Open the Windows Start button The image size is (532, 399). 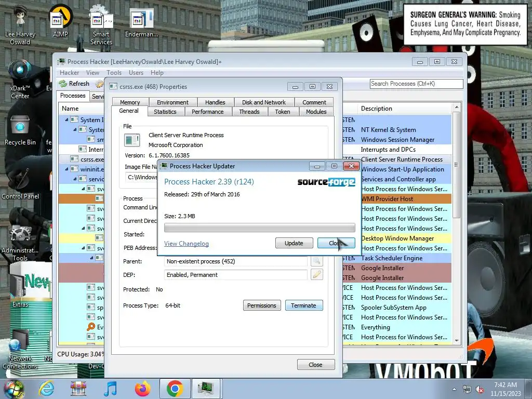(x=14, y=389)
